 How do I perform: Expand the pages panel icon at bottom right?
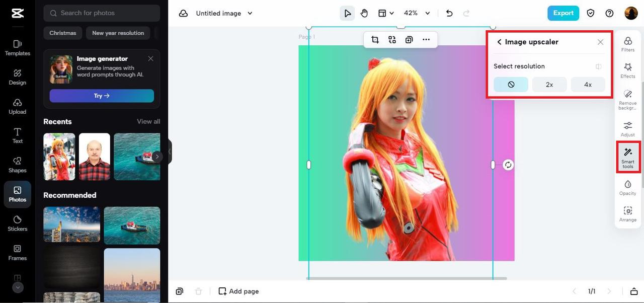(633, 291)
